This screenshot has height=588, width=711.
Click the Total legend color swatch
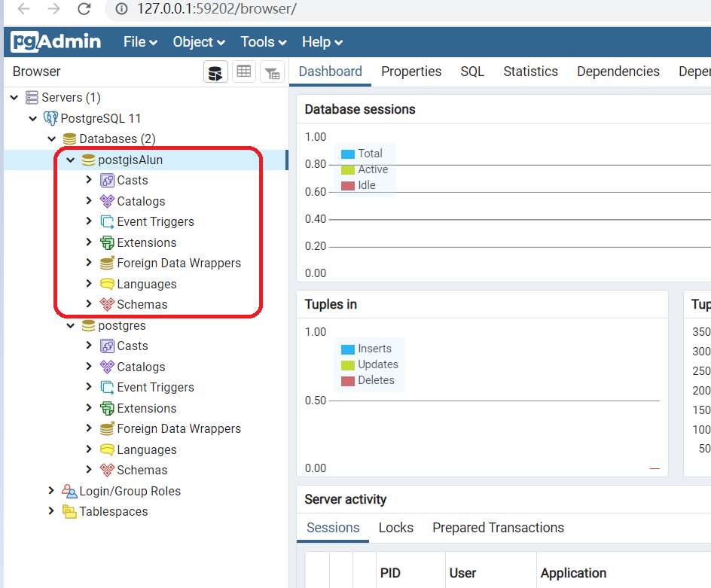coord(348,154)
